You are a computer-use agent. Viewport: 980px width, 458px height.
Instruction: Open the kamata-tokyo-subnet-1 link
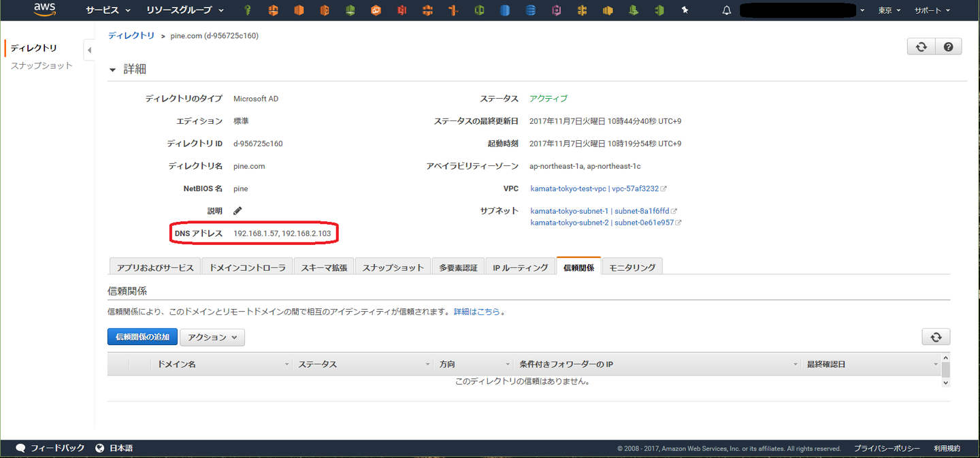coord(570,211)
